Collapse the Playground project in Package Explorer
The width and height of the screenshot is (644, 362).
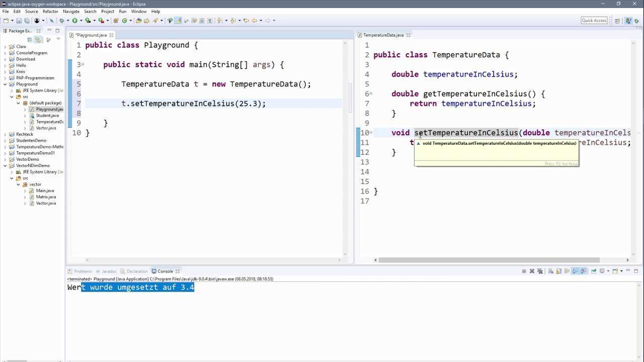(5, 84)
